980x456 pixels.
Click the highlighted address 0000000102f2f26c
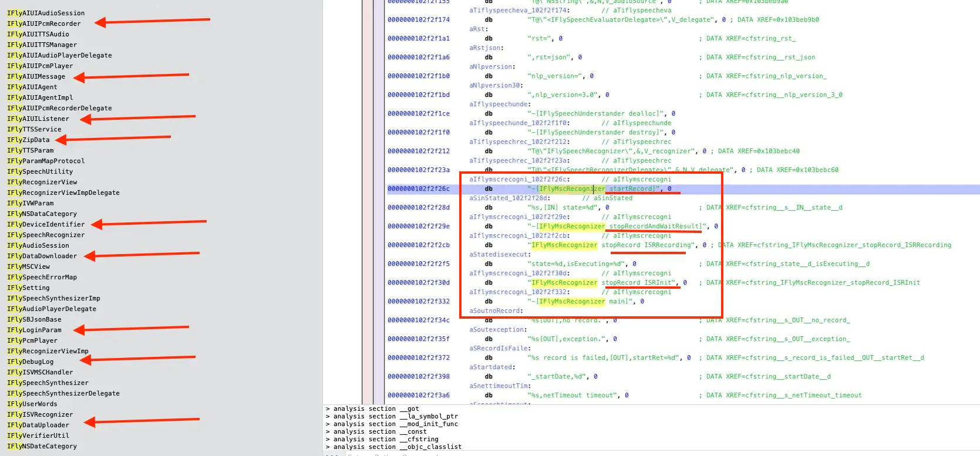tap(419, 189)
